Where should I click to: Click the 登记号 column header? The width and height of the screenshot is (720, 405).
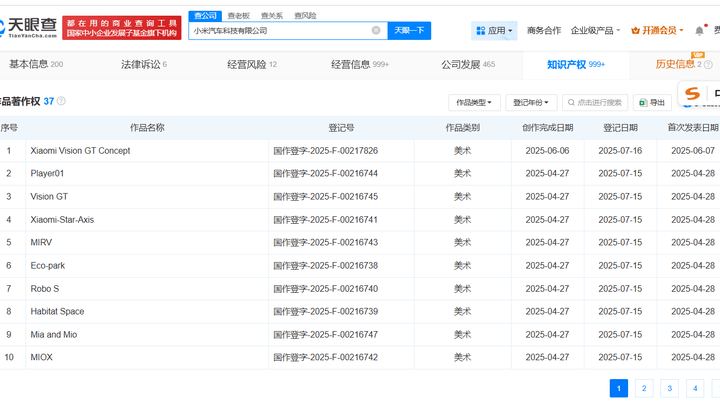(341, 128)
